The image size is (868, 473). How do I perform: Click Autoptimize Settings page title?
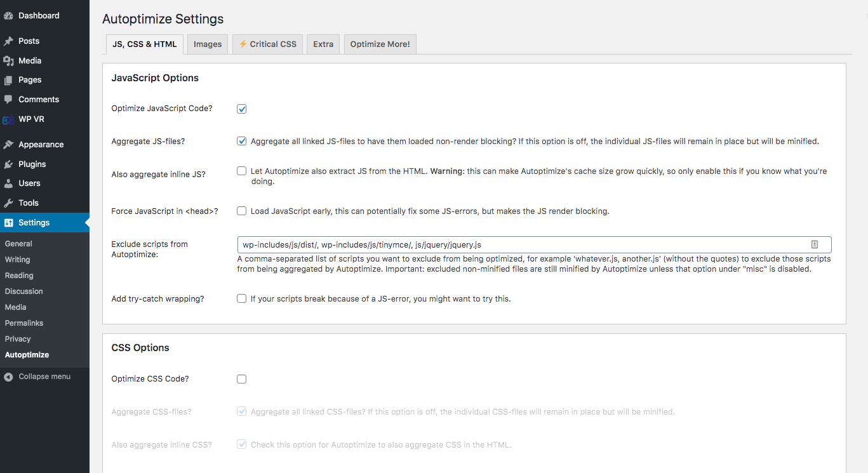tap(163, 19)
